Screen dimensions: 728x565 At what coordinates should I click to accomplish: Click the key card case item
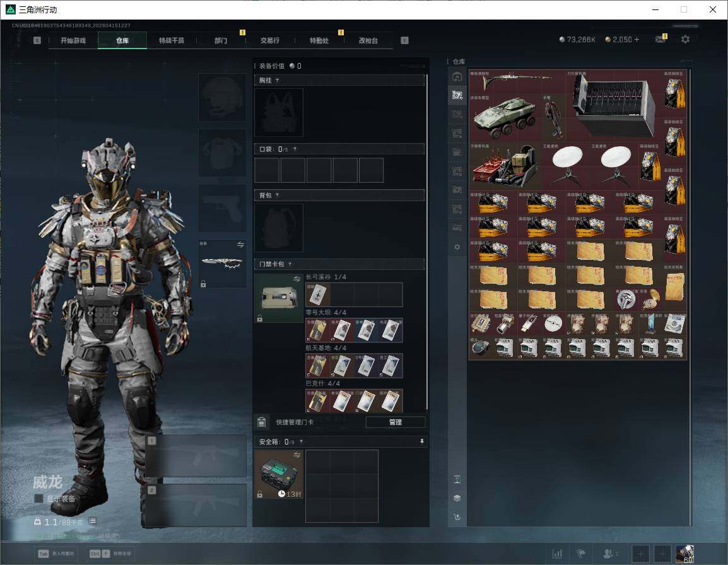pyautogui.click(x=279, y=298)
